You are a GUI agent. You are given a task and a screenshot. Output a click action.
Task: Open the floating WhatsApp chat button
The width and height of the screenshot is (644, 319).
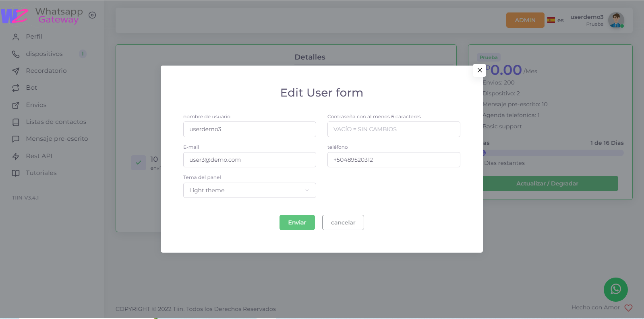click(615, 289)
